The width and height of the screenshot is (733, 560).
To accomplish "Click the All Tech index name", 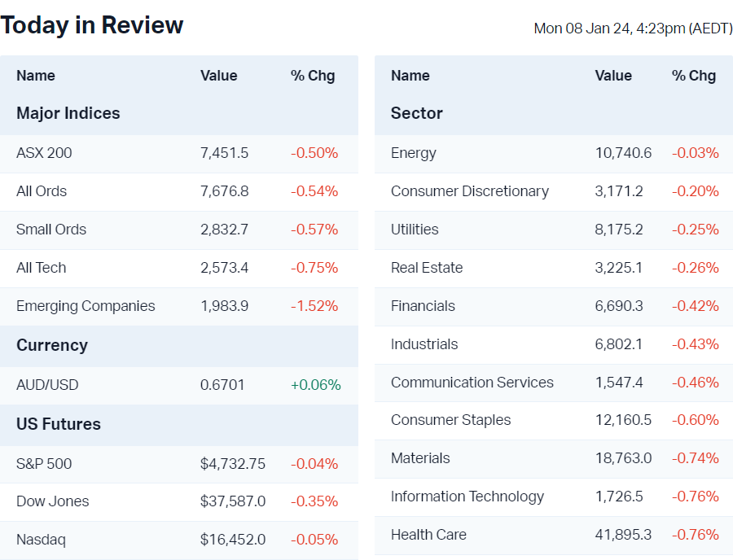I will click(x=42, y=268).
